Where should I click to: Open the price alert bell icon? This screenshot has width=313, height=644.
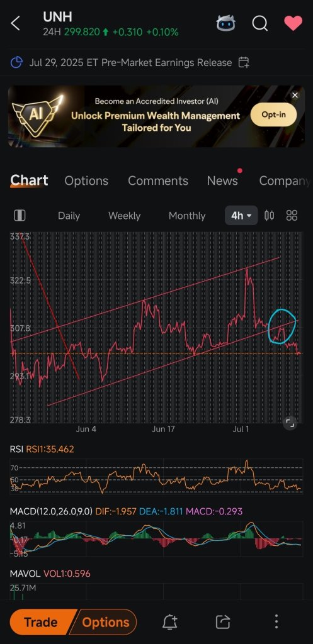(x=169, y=622)
